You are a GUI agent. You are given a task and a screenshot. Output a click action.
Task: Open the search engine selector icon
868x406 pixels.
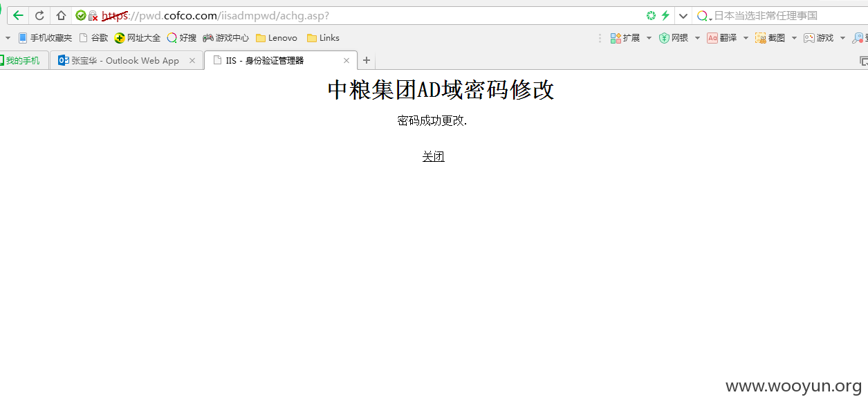tap(704, 15)
